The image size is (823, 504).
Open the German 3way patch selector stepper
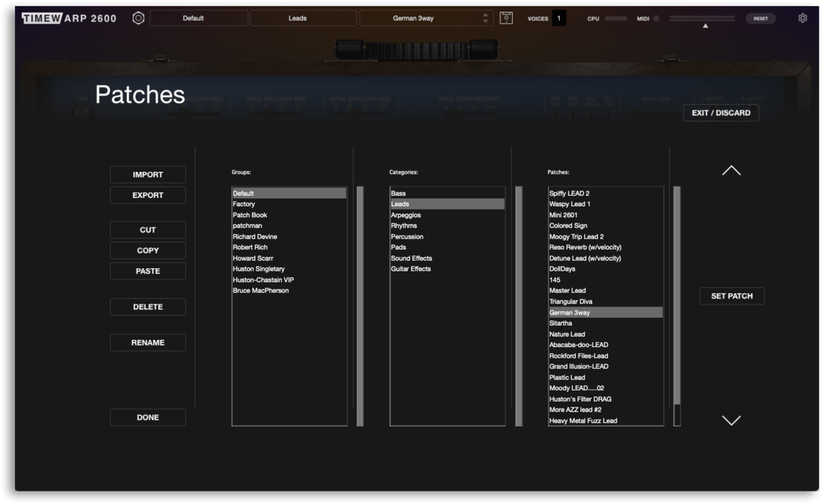tap(486, 19)
